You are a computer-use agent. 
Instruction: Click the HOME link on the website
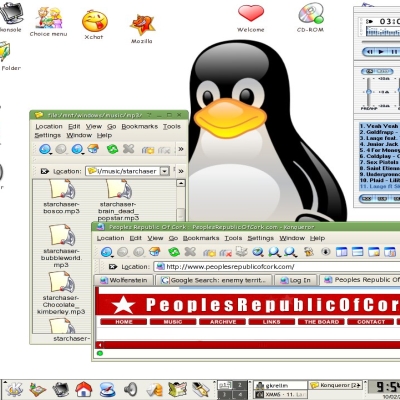pyautogui.click(x=124, y=322)
